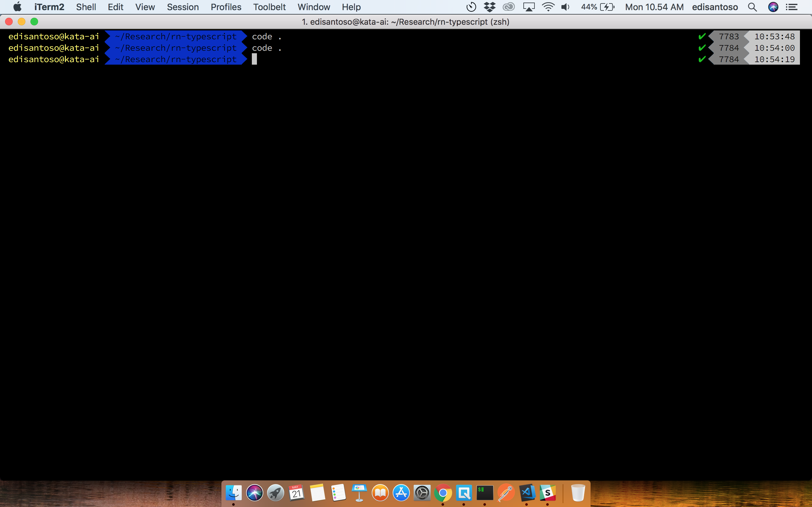Click the volume control in the menu bar
The image size is (812, 507).
click(565, 7)
